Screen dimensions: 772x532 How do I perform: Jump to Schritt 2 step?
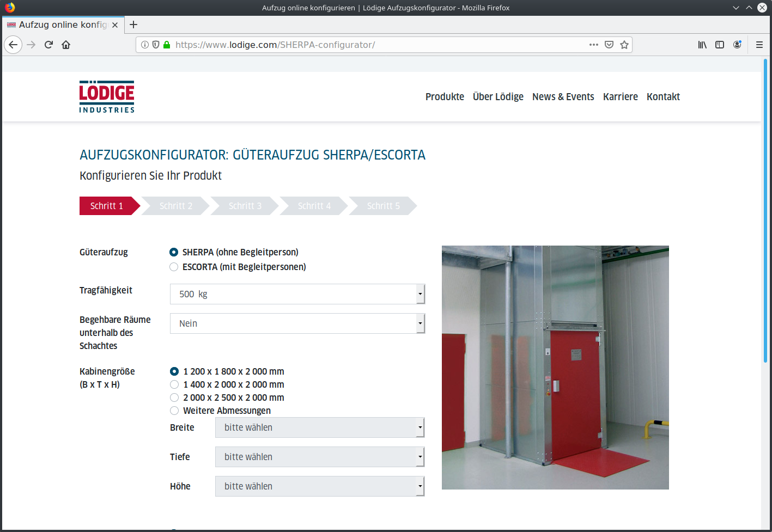(176, 206)
